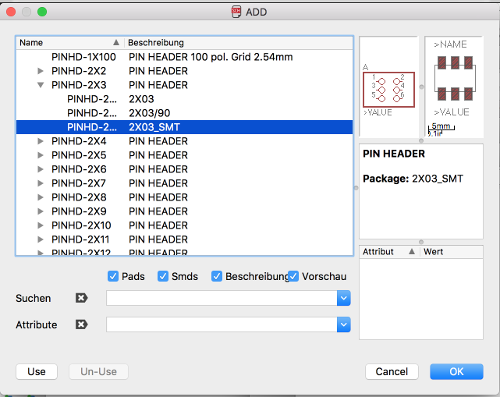The image size is (500, 397).
Task: Expand the PINHD-2X10 tree entry
Action: [x=40, y=225]
